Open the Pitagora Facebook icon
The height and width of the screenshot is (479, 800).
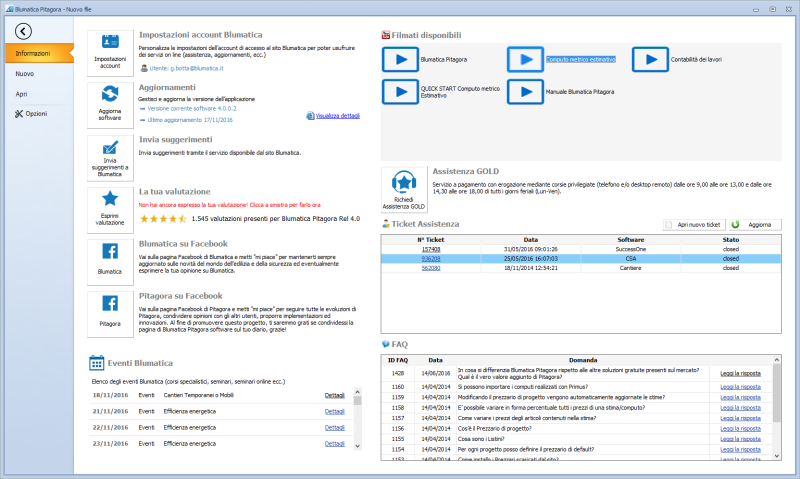coord(110,314)
